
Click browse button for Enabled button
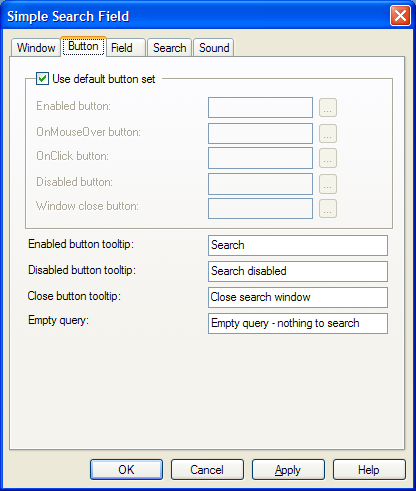coord(328,108)
